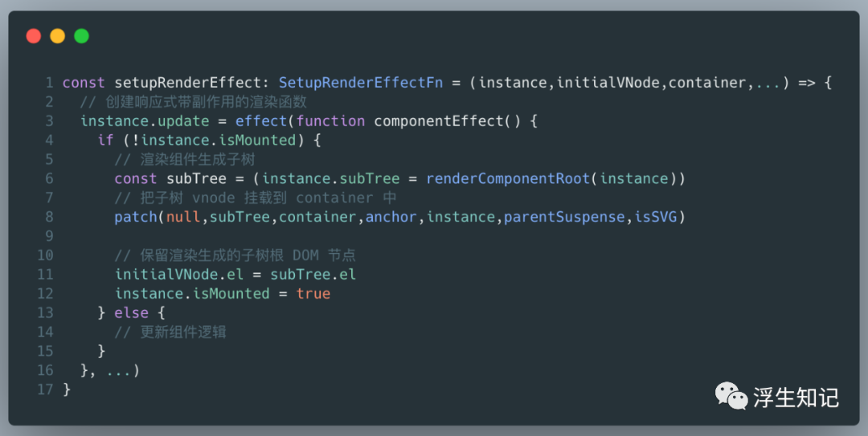Click the true keyword value
Screen dimensions: 868x436
coord(313,293)
